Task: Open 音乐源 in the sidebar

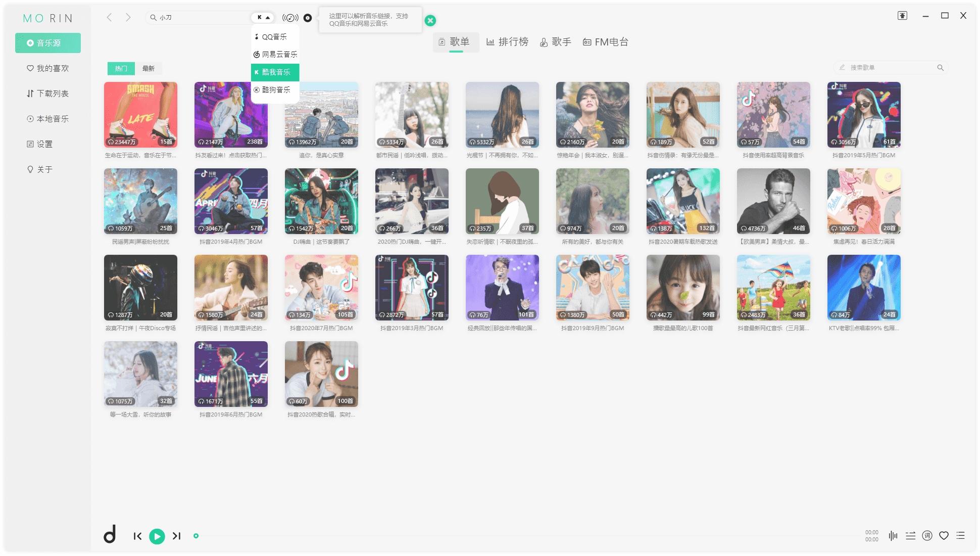Action: 48,43
